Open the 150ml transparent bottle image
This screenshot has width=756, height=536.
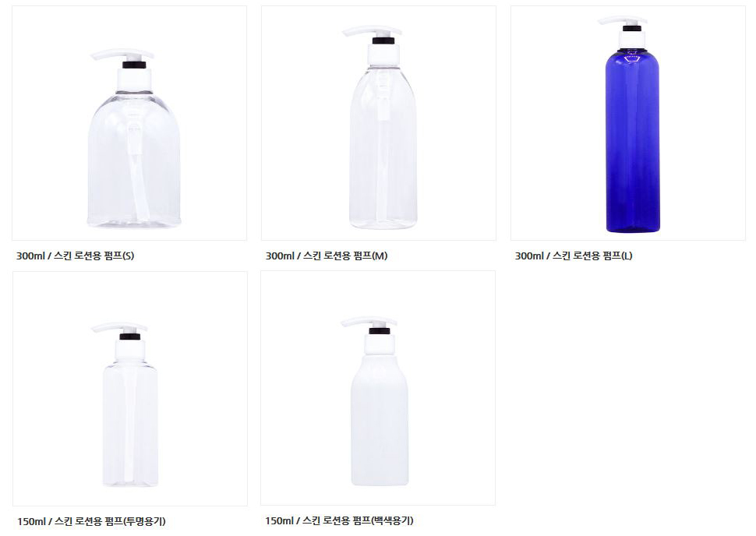pos(130,389)
